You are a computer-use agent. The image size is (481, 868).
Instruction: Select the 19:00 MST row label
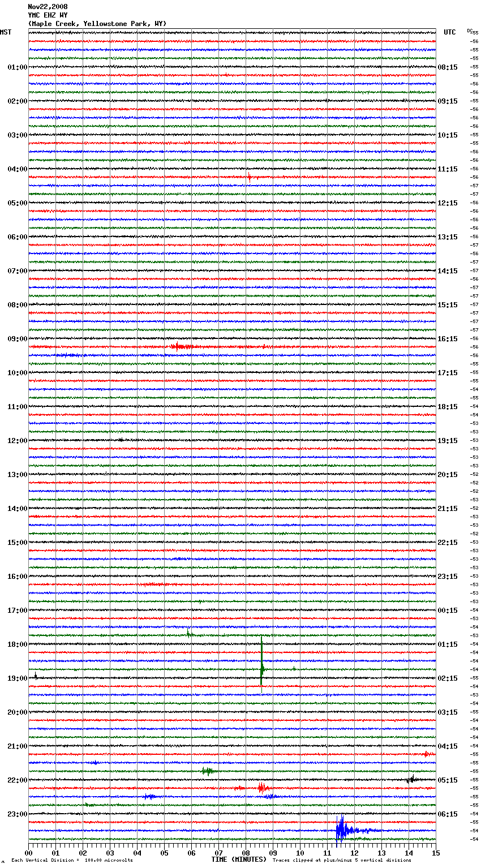click(x=17, y=678)
